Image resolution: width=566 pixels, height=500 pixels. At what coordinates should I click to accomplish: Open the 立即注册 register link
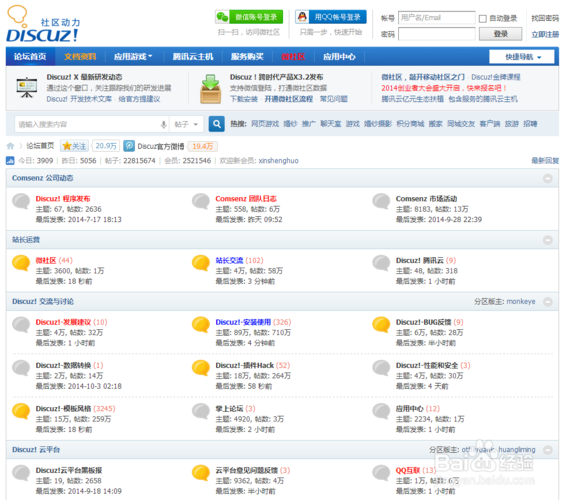click(545, 34)
